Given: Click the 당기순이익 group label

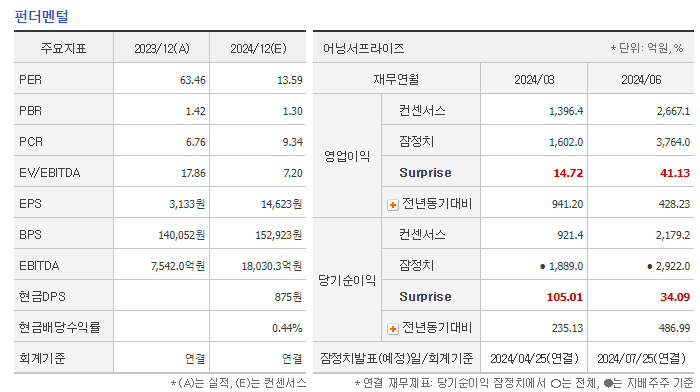Looking at the screenshot, I should pyautogui.click(x=347, y=280).
